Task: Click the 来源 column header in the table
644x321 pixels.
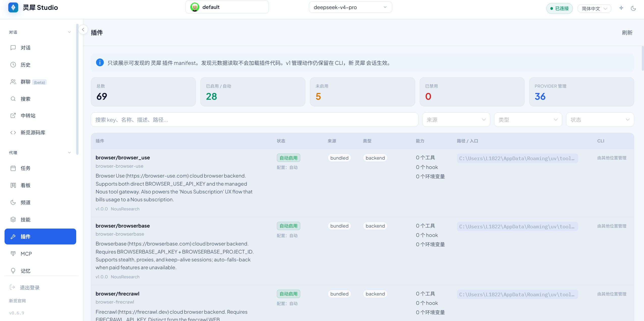Action: [x=332, y=141]
